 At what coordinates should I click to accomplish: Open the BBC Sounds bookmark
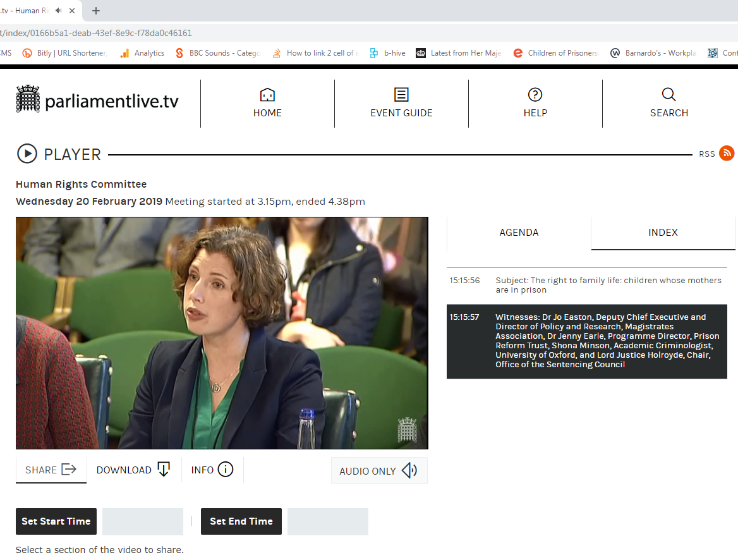coord(218,53)
